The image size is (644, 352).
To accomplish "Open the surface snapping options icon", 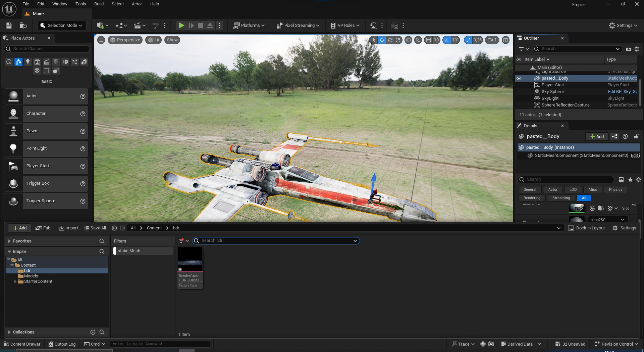I will (418, 40).
